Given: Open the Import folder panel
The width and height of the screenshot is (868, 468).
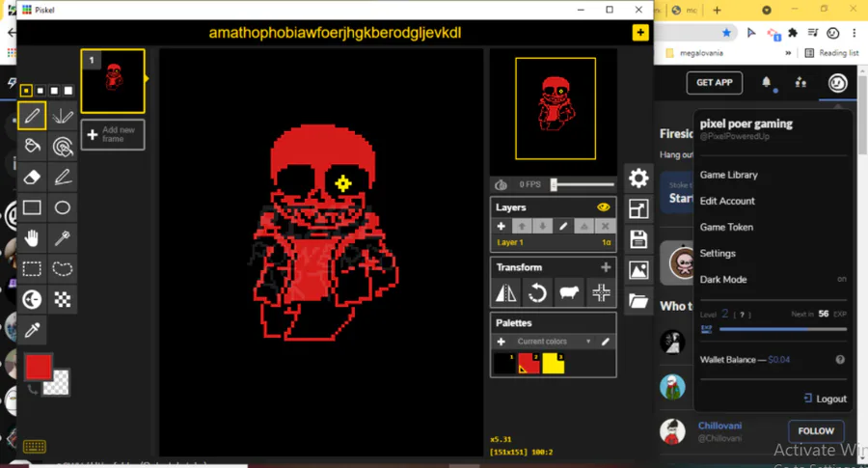Looking at the screenshot, I should click(x=638, y=301).
